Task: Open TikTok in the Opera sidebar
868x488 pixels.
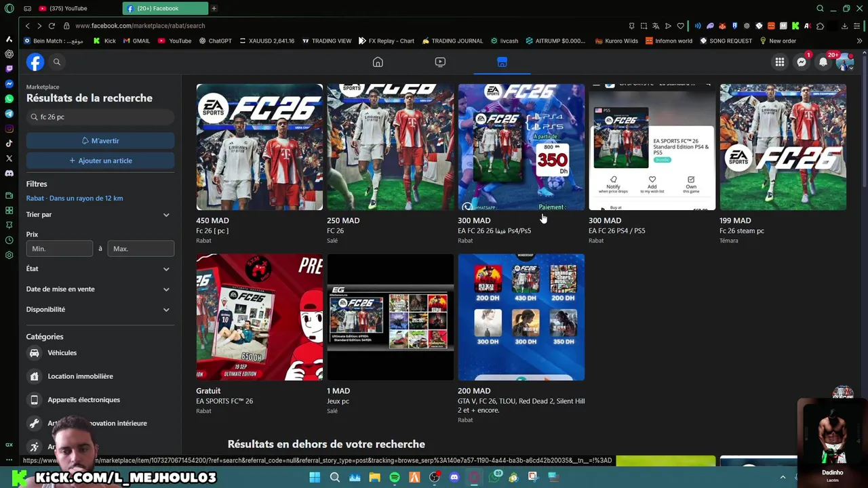Action: (x=9, y=143)
